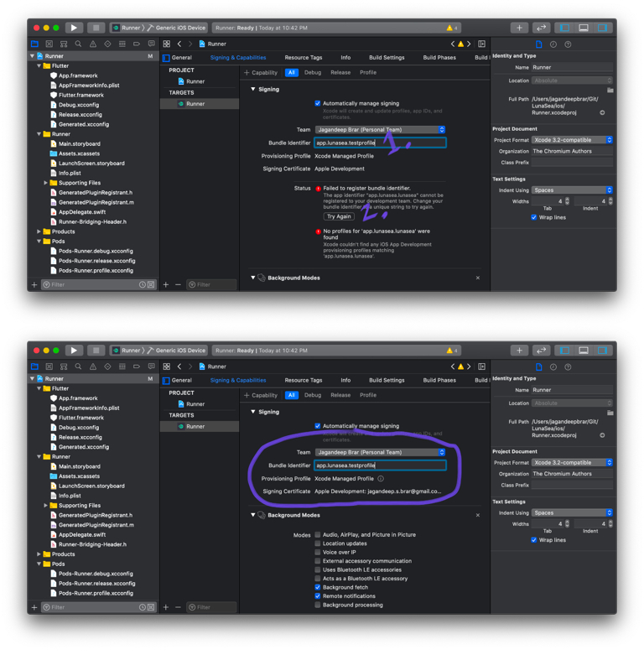The width and height of the screenshot is (644, 655).
Task: Show File inspector document icon in lower window
Action: pyautogui.click(x=538, y=366)
